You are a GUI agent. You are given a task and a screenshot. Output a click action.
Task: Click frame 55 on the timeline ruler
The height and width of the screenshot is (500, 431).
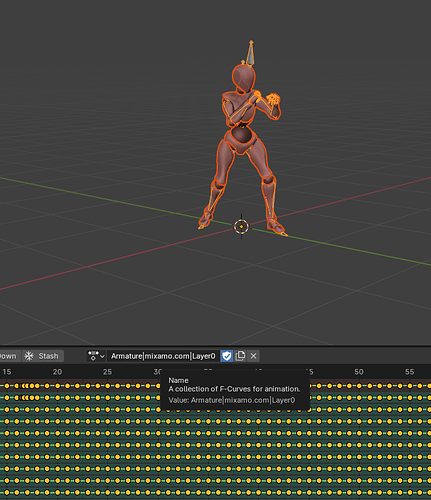[x=409, y=372]
